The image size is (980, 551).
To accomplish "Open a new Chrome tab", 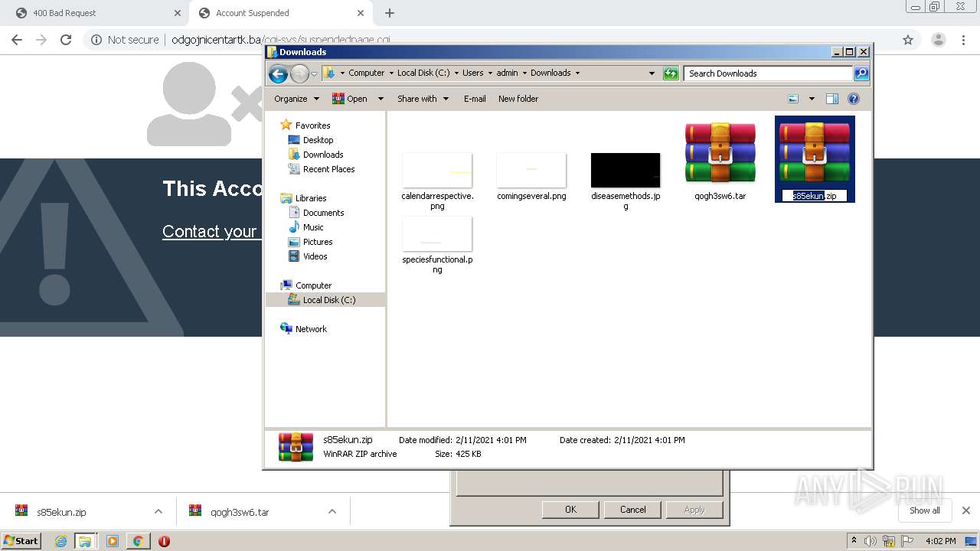I will click(x=390, y=13).
